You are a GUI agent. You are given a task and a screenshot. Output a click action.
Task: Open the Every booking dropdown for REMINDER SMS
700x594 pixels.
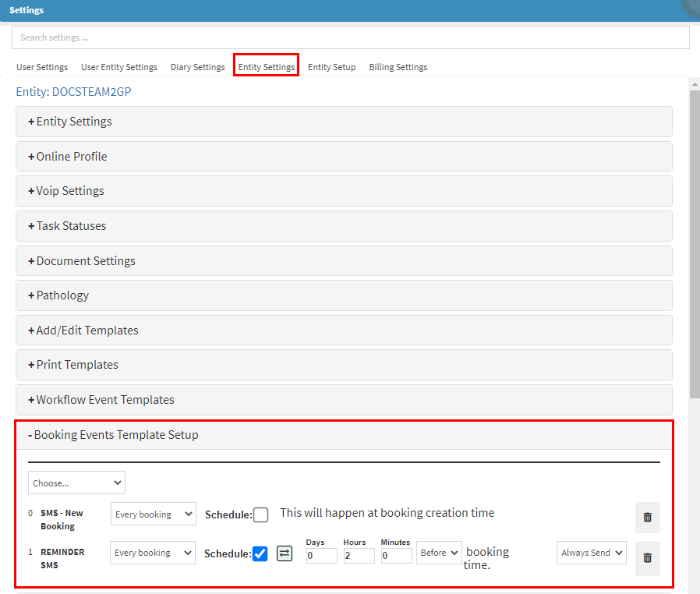tap(153, 553)
